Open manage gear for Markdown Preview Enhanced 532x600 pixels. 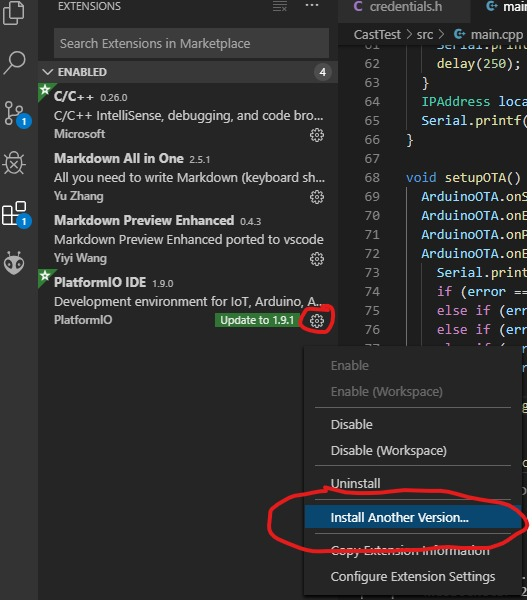tap(317, 259)
